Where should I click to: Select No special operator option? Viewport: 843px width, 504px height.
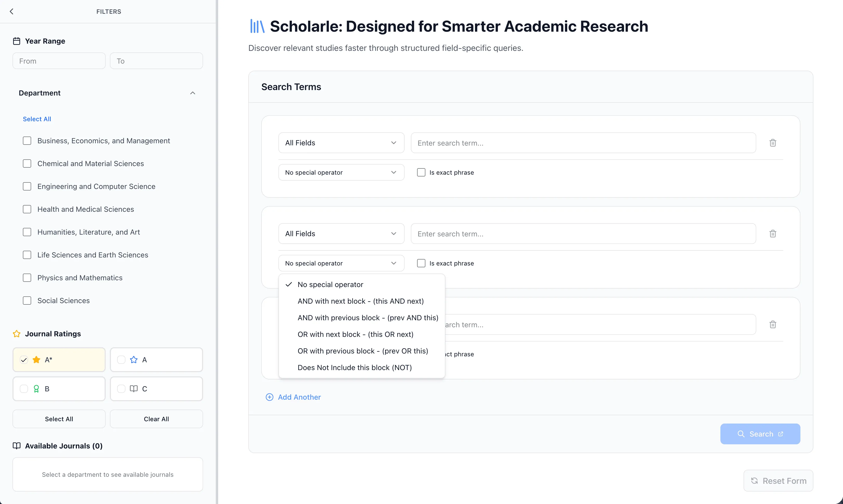coord(362,285)
